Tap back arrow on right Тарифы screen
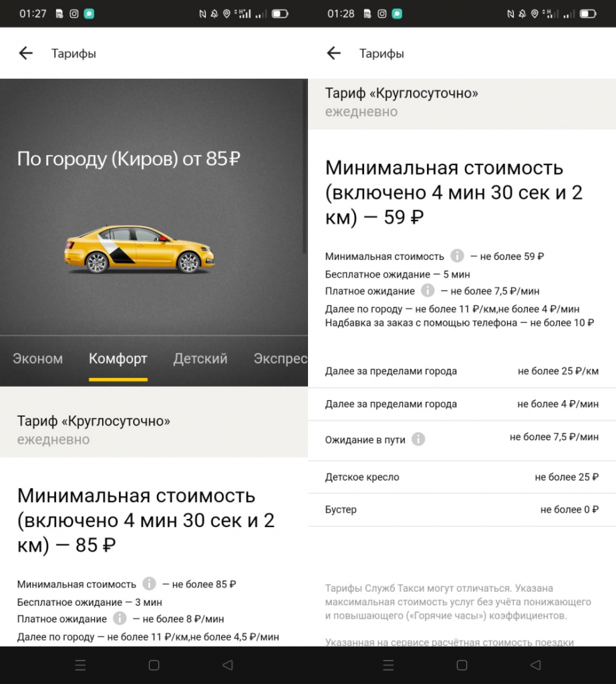Image resolution: width=616 pixels, height=684 pixels. click(333, 53)
